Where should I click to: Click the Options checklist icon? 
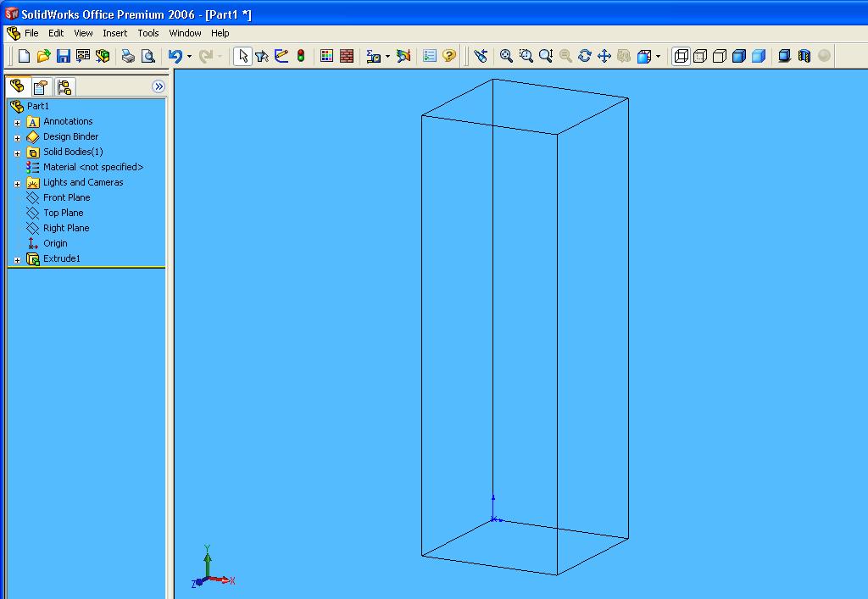[430, 56]
